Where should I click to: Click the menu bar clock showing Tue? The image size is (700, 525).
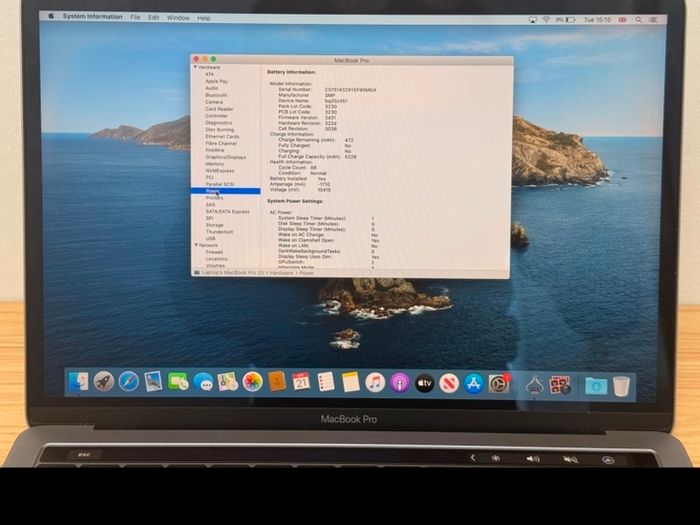point(597,20)
